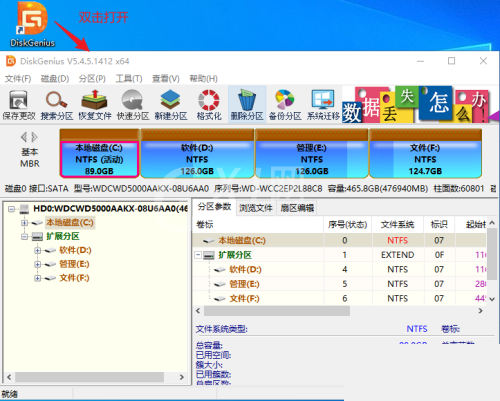500x401 pixels.
Task: Expand the 本地磁盘(C:) tree node
Action: click(x=24, y=223)
